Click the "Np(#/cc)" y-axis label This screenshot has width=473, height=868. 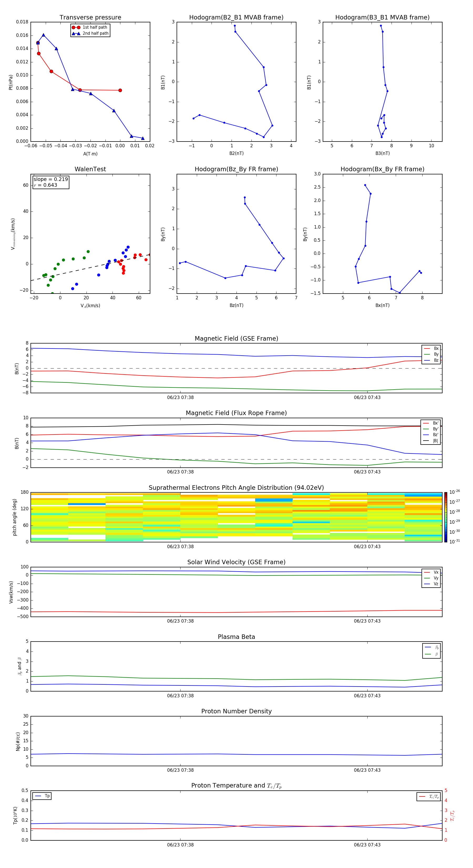point(18,741)
